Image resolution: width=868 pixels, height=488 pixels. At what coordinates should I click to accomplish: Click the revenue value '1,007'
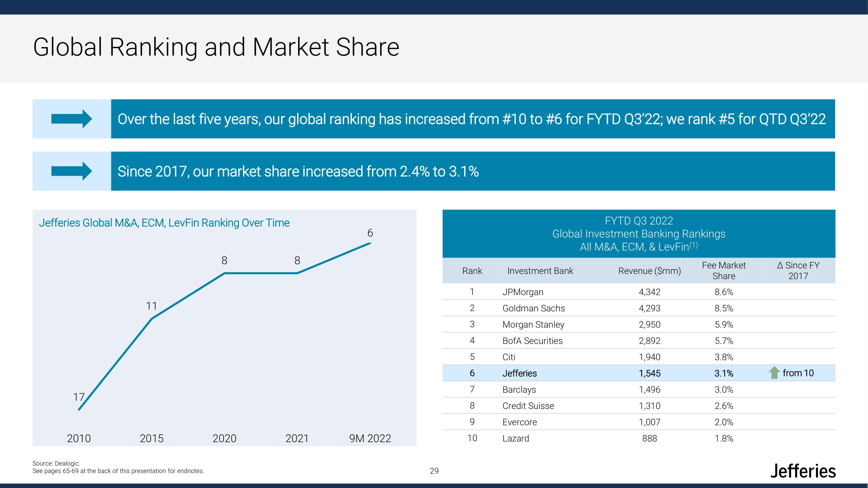pyautogui.click(x=650, y=422)
